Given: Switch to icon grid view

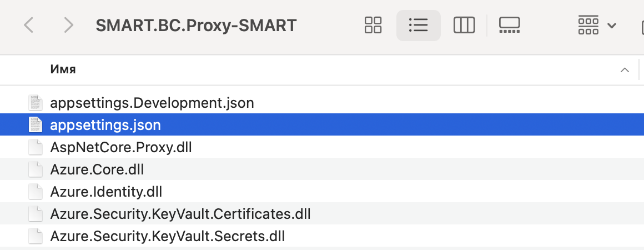Looking at the screenshot, I should click(373, 25).
